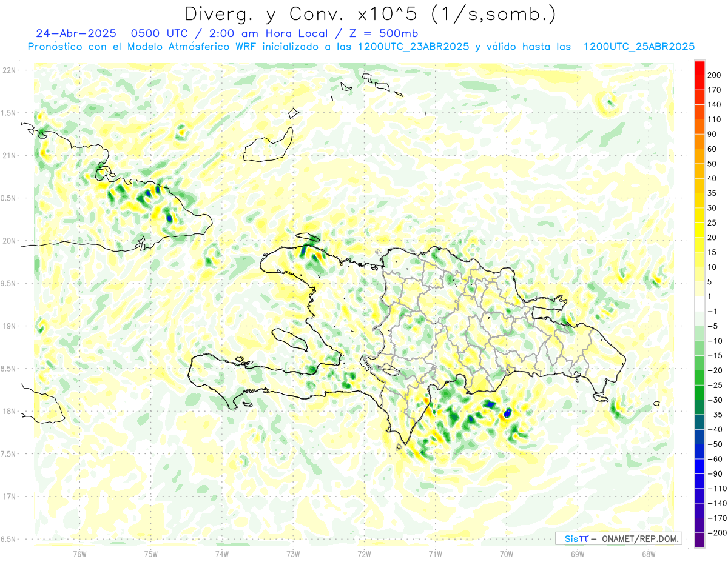Click the white color bar segment between 1 and -1

tap(700, 304)
